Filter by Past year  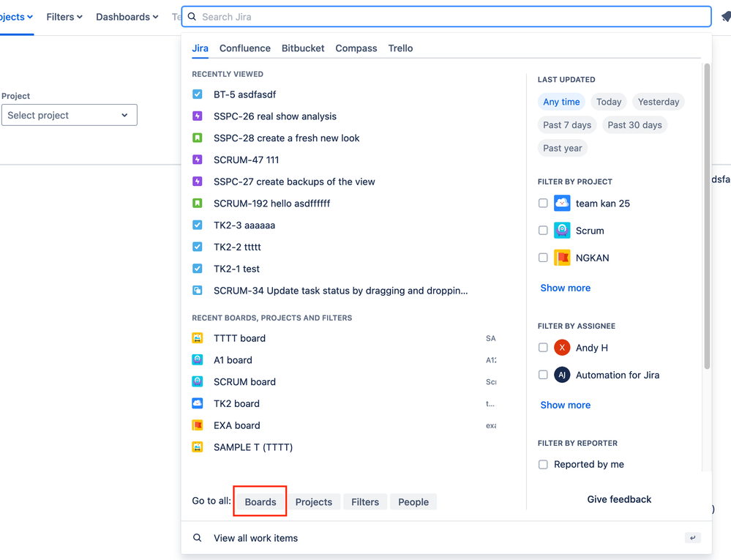[x=562, y=149]
